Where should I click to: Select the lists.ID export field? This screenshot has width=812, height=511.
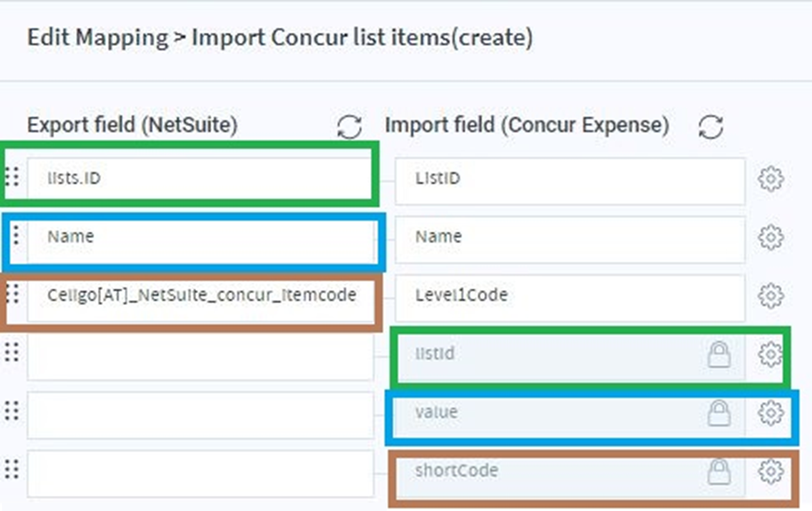(x=200, y=178)
